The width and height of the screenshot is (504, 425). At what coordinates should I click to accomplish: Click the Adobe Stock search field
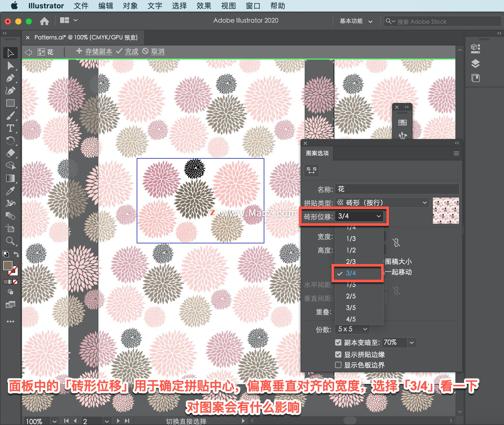coord(443,22)
